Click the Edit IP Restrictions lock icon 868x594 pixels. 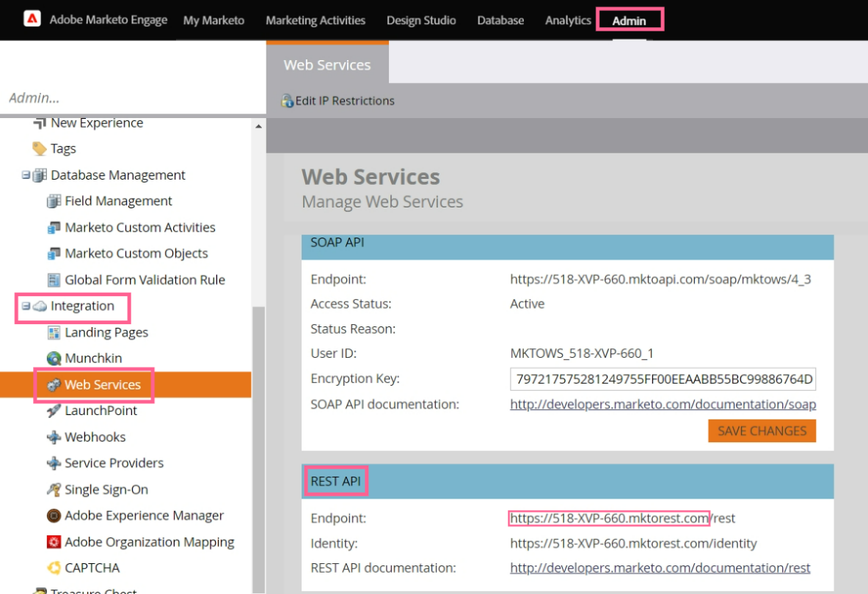tap(288, 100)
